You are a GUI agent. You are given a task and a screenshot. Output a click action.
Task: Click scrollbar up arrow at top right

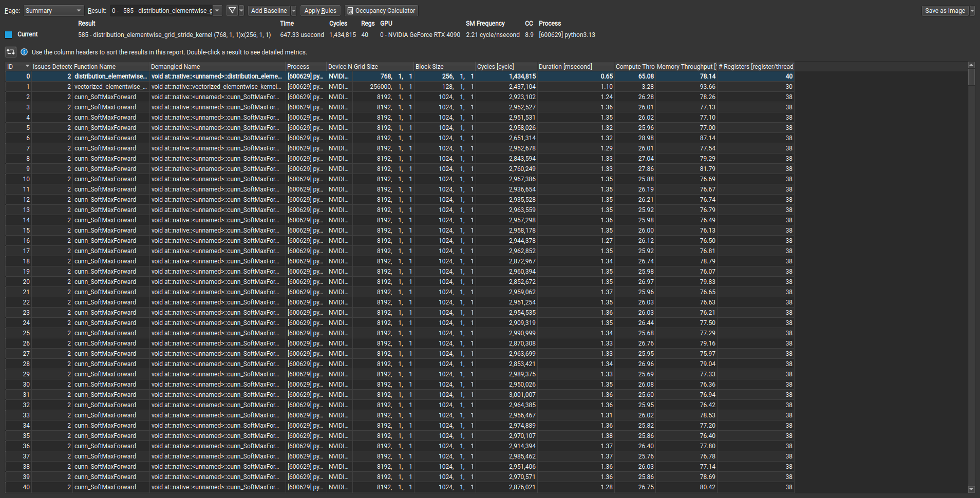pos(971,65)
